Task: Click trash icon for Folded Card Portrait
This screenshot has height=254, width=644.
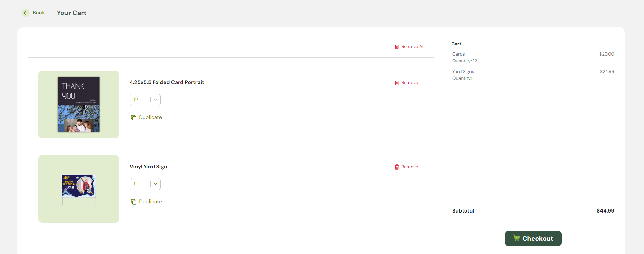Action: click(397, 83)
